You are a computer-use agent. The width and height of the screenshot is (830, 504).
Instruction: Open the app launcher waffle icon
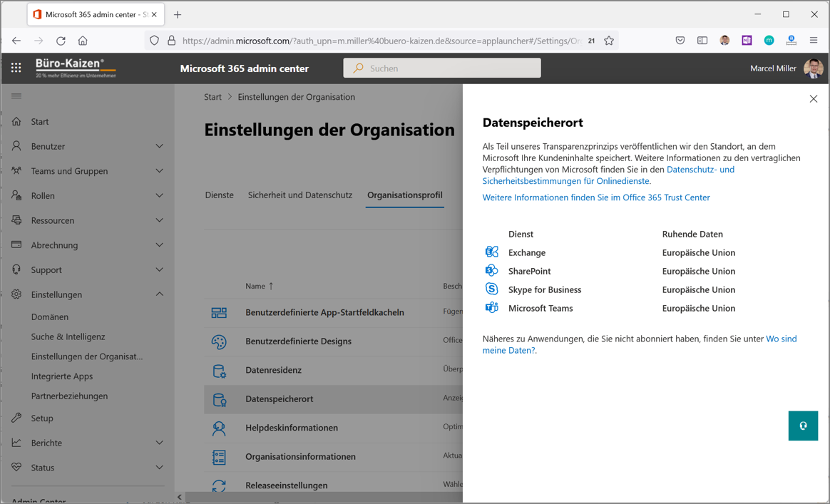16,67
